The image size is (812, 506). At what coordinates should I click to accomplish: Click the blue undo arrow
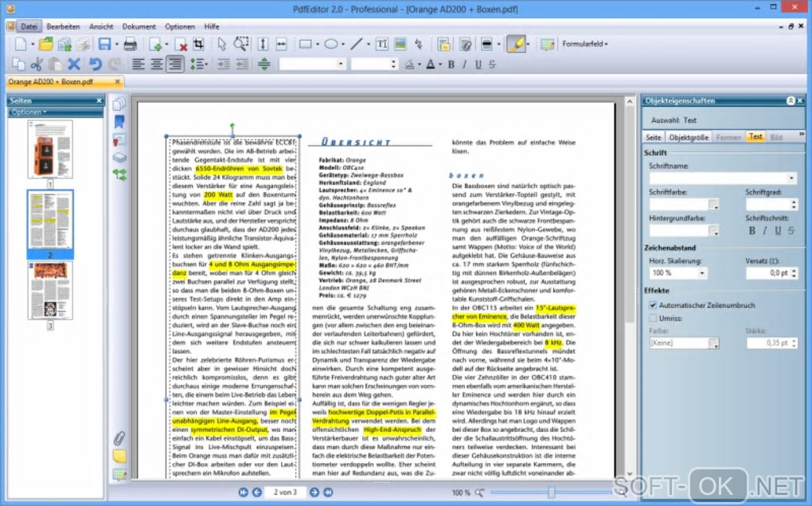click(96, 65)
